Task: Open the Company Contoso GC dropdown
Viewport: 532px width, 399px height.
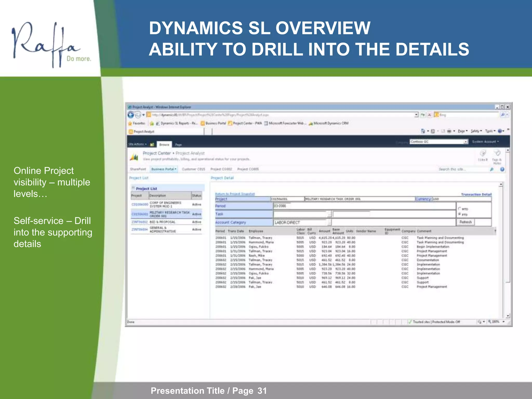Action: 466,142
